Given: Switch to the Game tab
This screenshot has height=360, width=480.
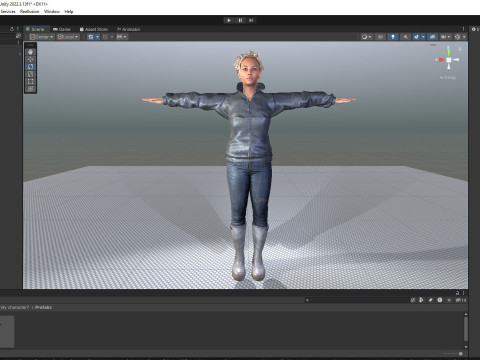Looking at the screenshot, I should click(62, 29).
